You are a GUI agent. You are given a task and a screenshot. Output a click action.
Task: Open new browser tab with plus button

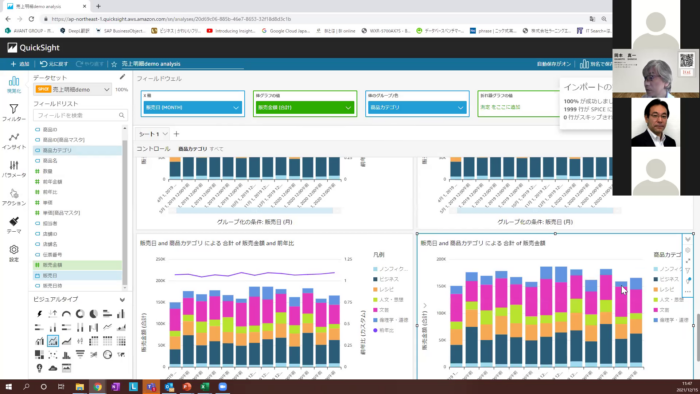coord(98,6)
